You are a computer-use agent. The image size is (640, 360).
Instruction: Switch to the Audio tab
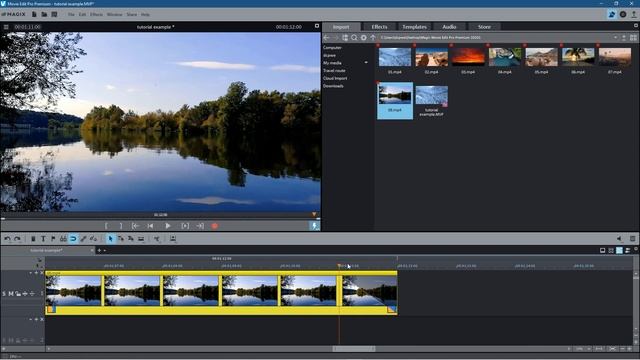pyautogui.click(x=449, y=27)
